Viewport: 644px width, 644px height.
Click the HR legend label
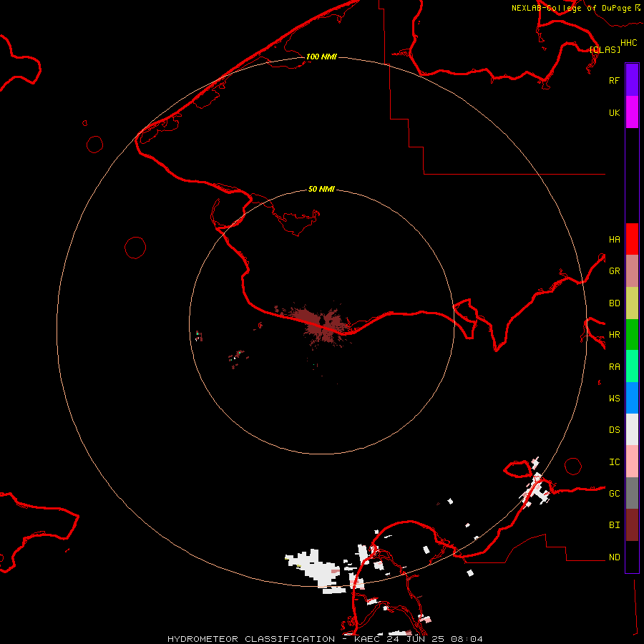614,335
